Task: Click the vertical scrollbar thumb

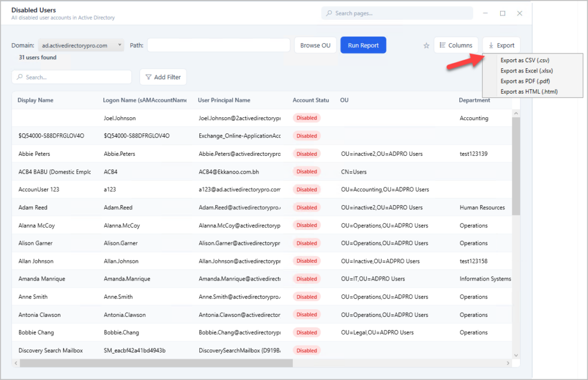Action: tap(516, 166)
